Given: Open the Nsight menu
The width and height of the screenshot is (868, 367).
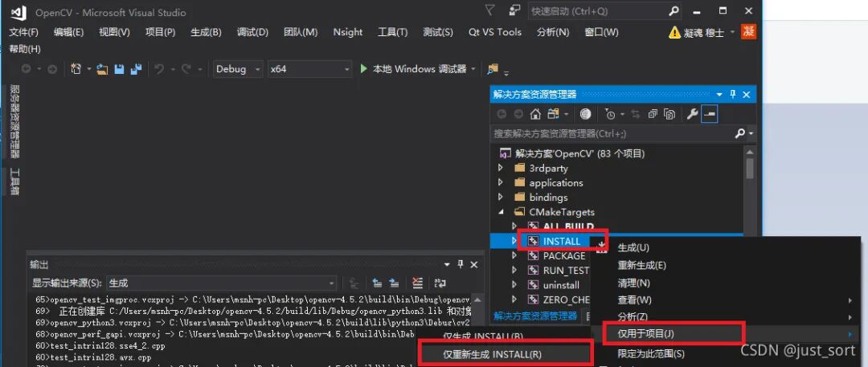Looking at the screenshot, I should point(348,32).
